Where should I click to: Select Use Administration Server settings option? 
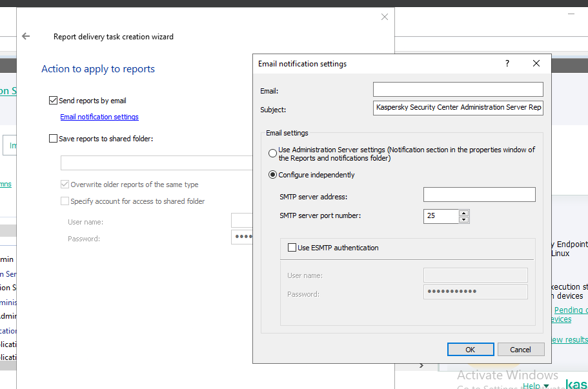[x=273, y=154]
